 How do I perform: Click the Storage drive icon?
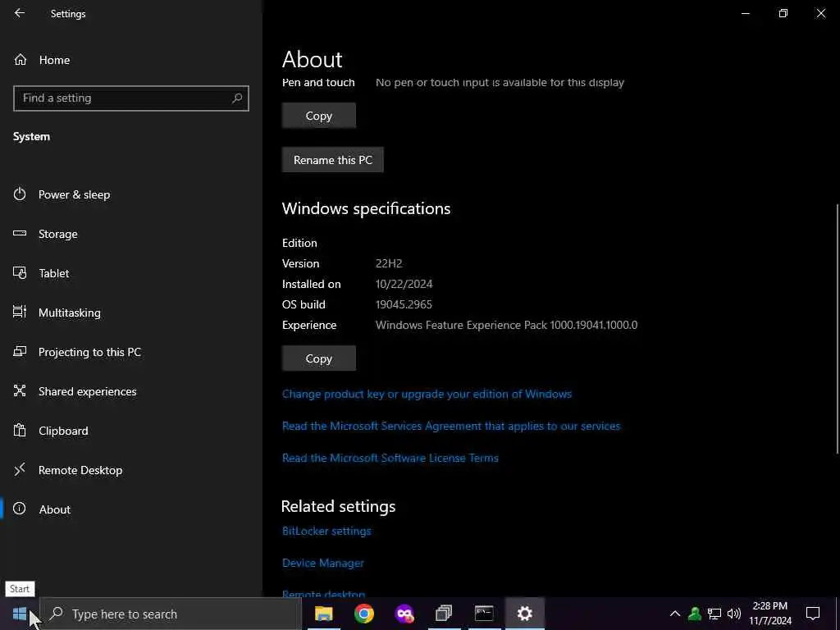click(20, 234)
